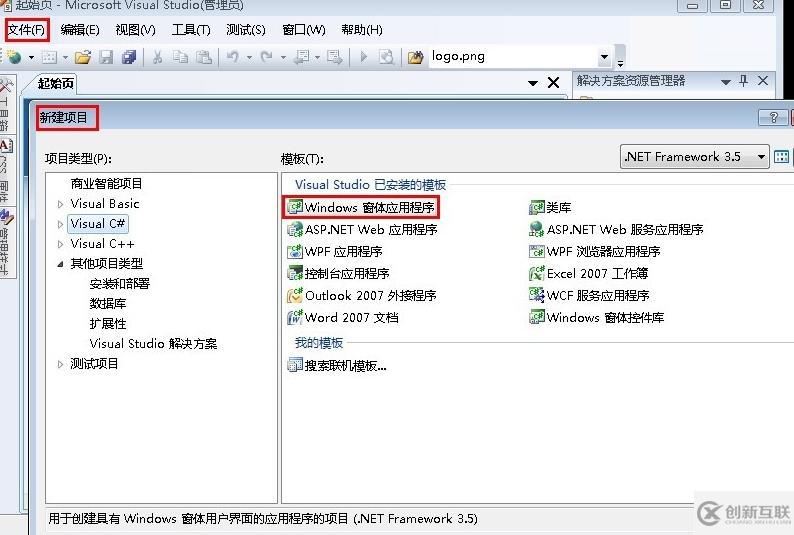The height and width of the screenshot is (535, 794).
Task: Select the Word 2007 文档 template icon
Action: coord(295,318)
